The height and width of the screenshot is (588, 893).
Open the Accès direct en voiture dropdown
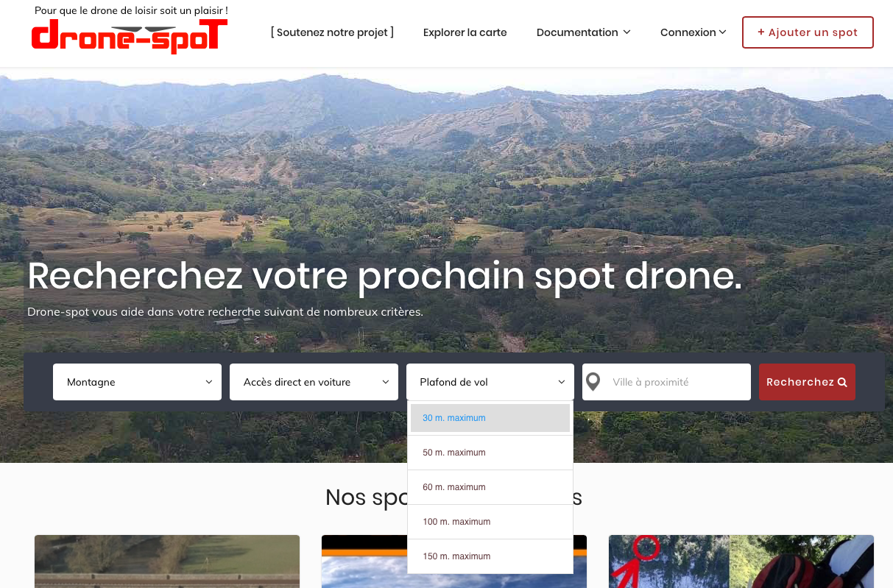coord(314,382)
